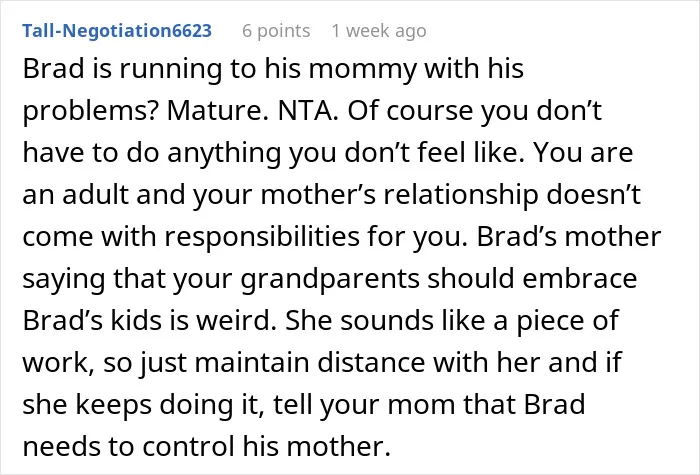Screen dimensions: 700x475
Task: Click the last line "needs to control his mother."
Action: [207, 446]
